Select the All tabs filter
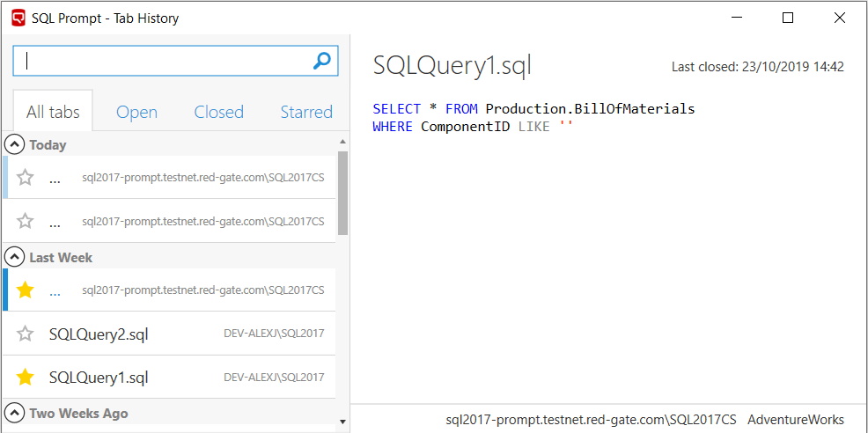Image resolution: width=868 pixels, height=433 pixels. [53, 112]
